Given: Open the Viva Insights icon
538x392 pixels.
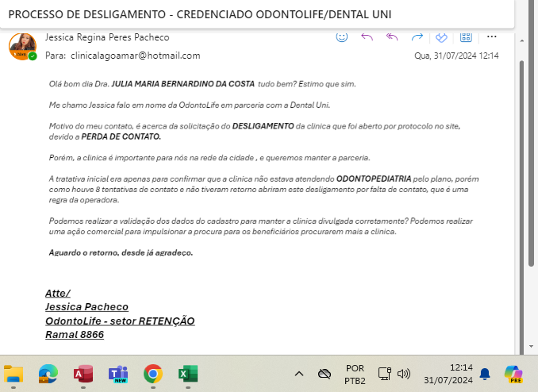Looking at the screenshot, I should pos(441,37).
